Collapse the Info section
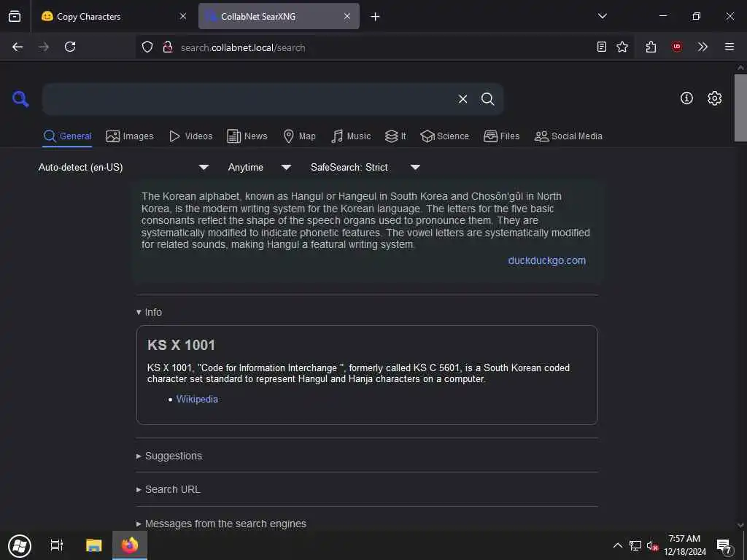This screenshot has width=747, height=560. click(149, 312)
